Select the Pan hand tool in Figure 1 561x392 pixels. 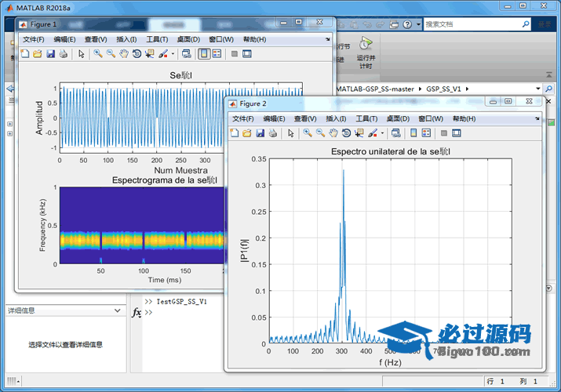pos(124,54)
